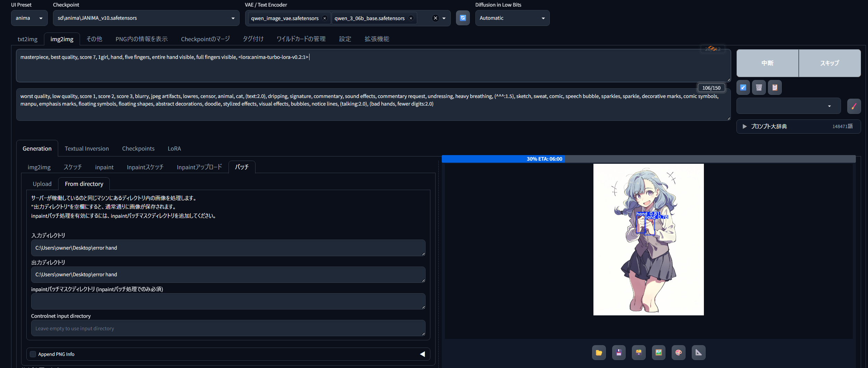Remove qwen_image_vae.safetensors tag
Screen dimensions: 868x368
coord(324,18)
